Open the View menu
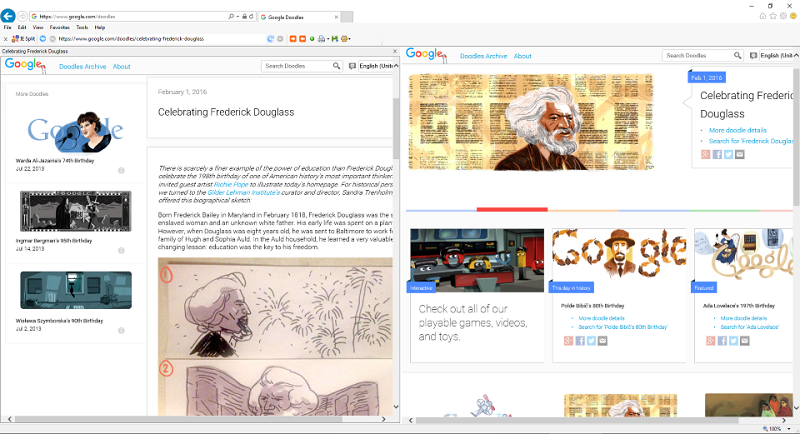The height and width of the screenshot is (434, 800). click(x=38, y=28)
